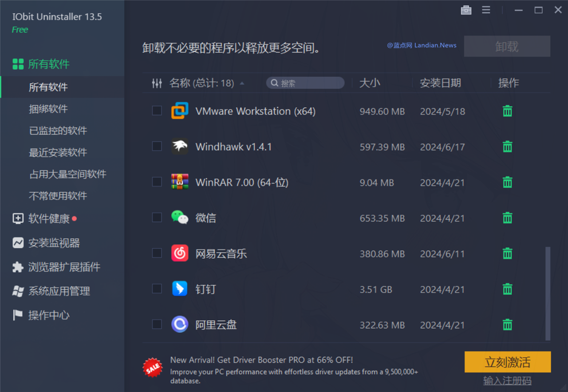Click the 操作 column header

click(509, 83)
